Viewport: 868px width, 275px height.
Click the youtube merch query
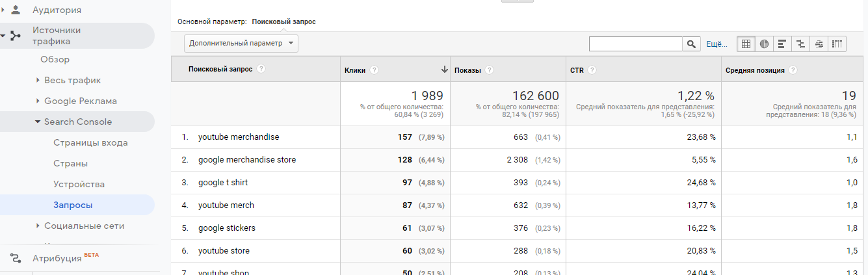tap(226, 205)
